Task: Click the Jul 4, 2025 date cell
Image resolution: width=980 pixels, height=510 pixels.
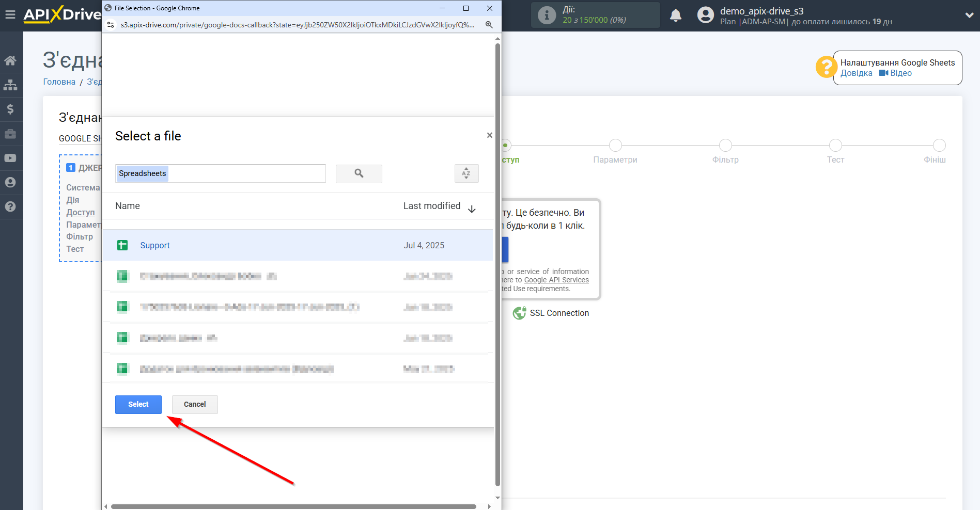Action: 424,245
